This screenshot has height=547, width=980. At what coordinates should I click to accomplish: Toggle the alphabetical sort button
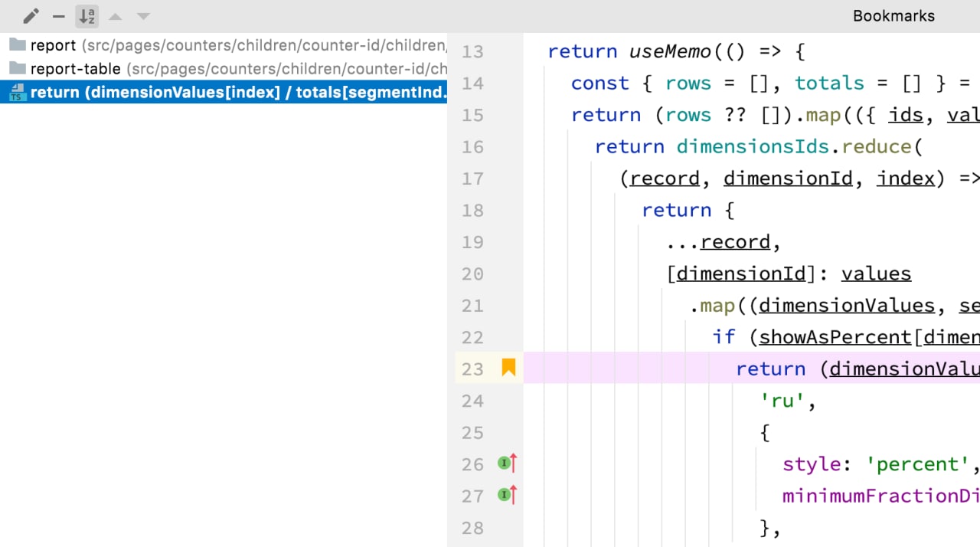87,16
